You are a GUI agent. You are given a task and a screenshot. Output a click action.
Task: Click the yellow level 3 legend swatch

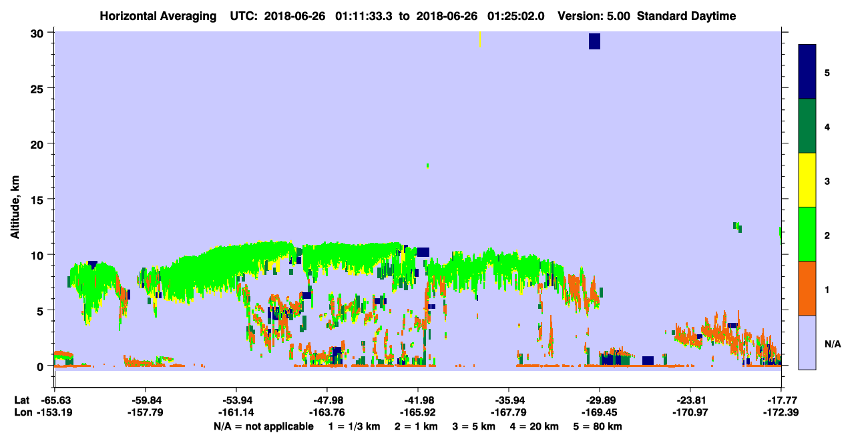pyautogui.click(x=807, y=180)
